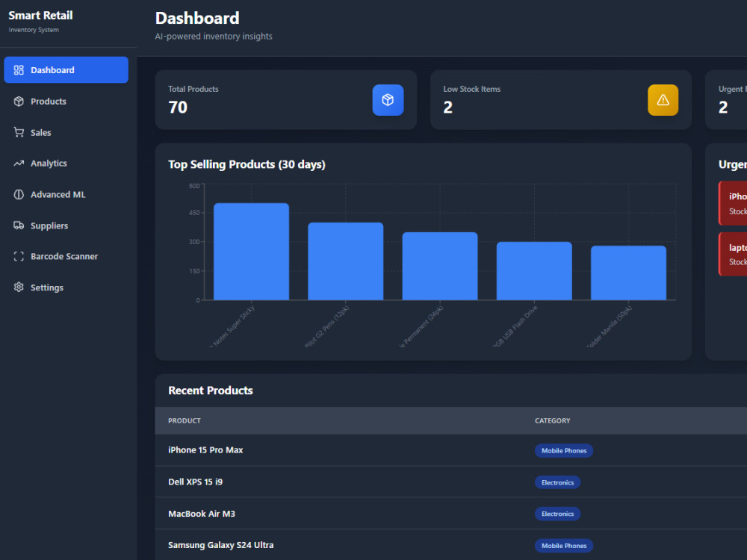Click the CATEGORY column header
747x560 pixels.
pyautogui.click(x=552, y=420)
